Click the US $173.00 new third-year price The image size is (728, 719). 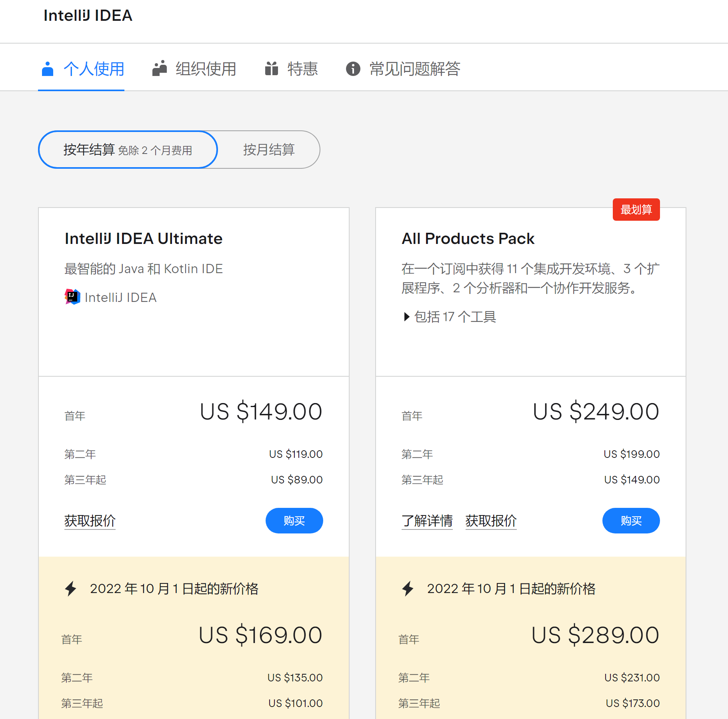point(633,703)
